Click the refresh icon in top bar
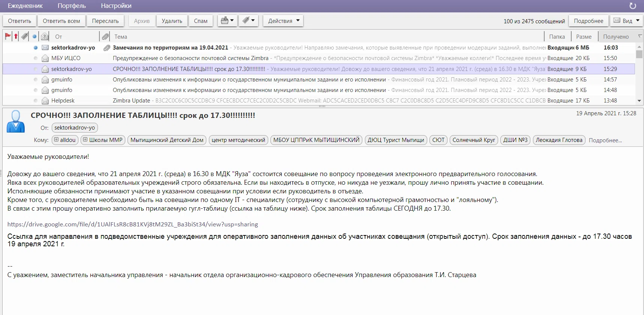 pos(632,6)
